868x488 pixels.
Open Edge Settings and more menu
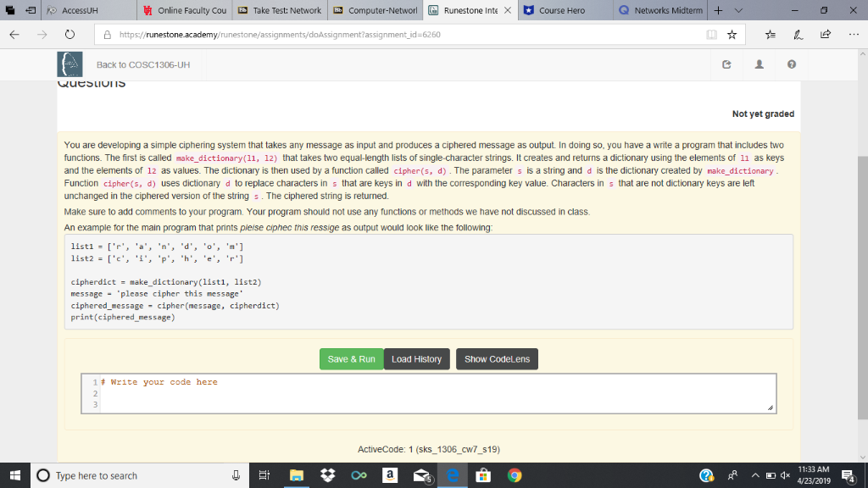click(854, 34)
